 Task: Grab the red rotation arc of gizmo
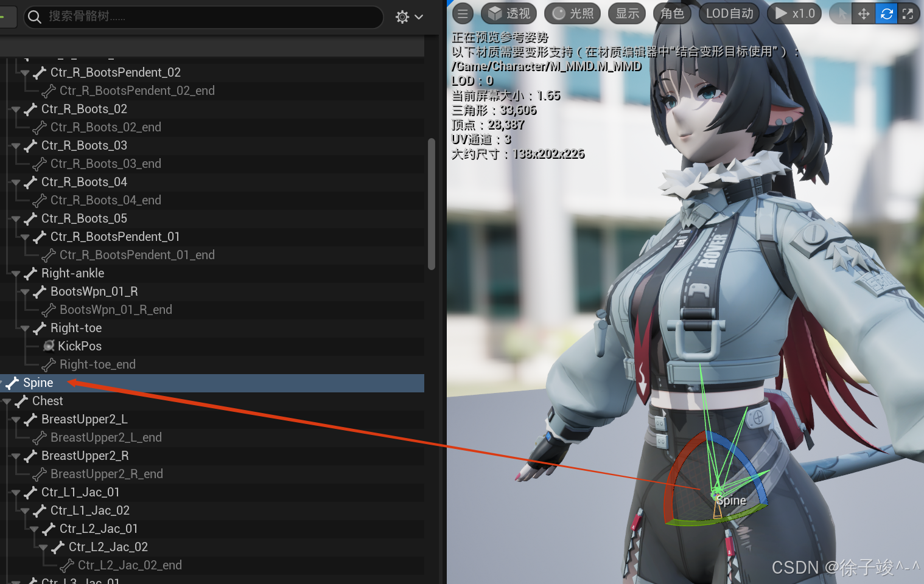pos(677,474)
